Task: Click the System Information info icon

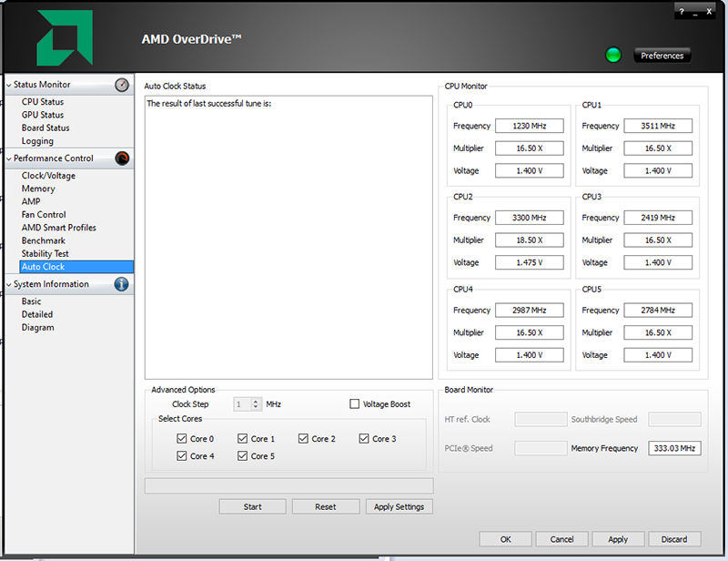Action: click(122, 284)
